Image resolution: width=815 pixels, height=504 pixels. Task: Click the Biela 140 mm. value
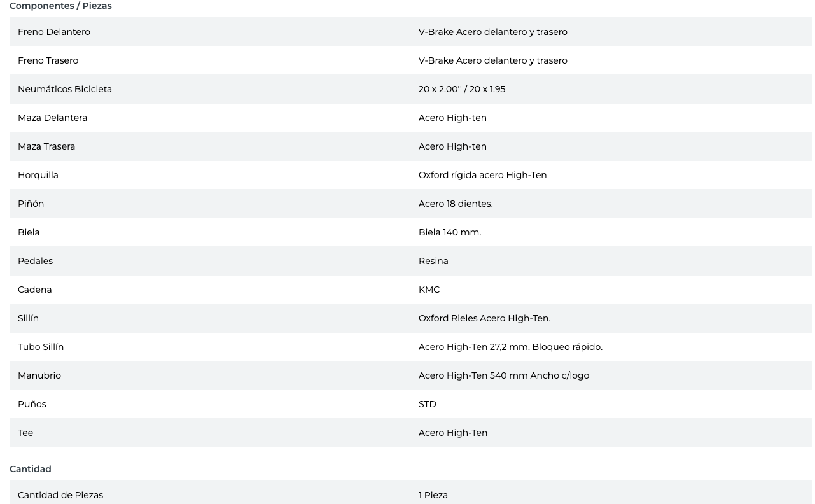450,232
